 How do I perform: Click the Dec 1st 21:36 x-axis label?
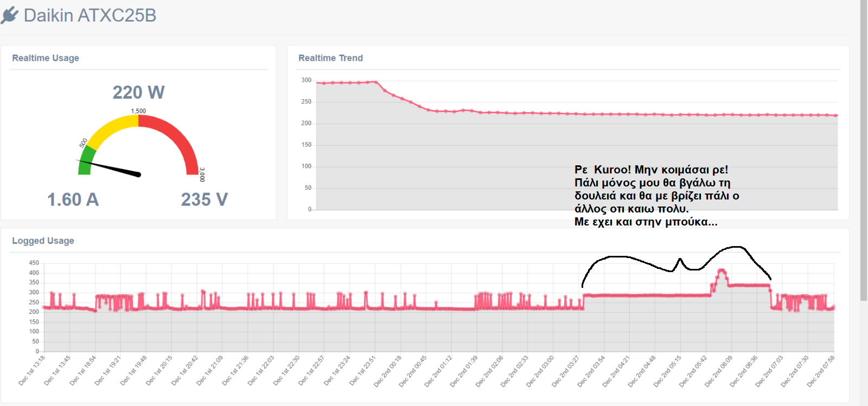[x=236, y=370]
